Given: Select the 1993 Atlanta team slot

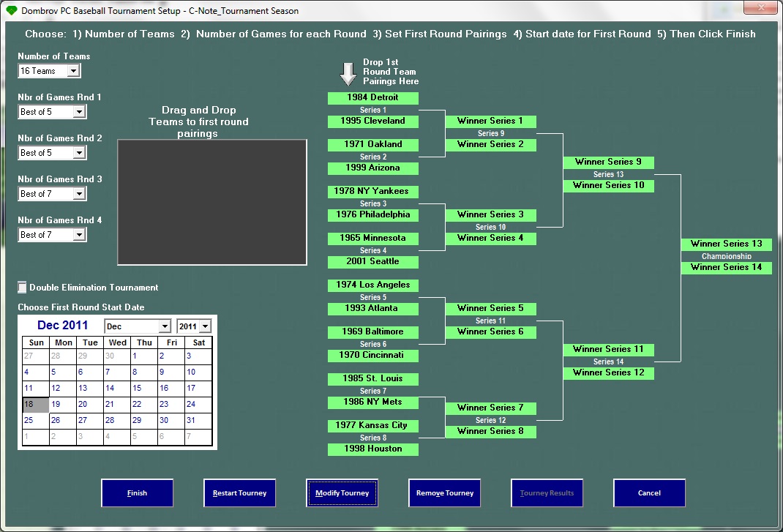Looking at the screenshot, I should click(x=373, y=308).
